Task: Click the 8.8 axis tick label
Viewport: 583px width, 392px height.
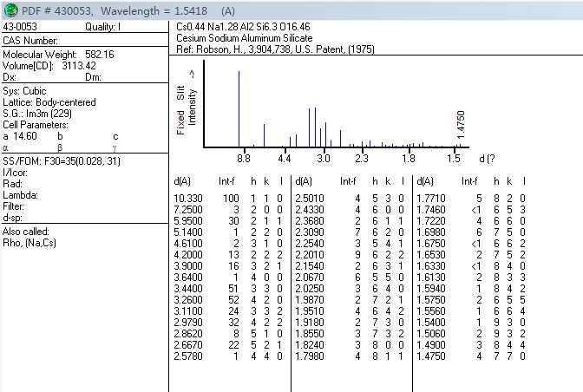Action: [x=244, y=159]
